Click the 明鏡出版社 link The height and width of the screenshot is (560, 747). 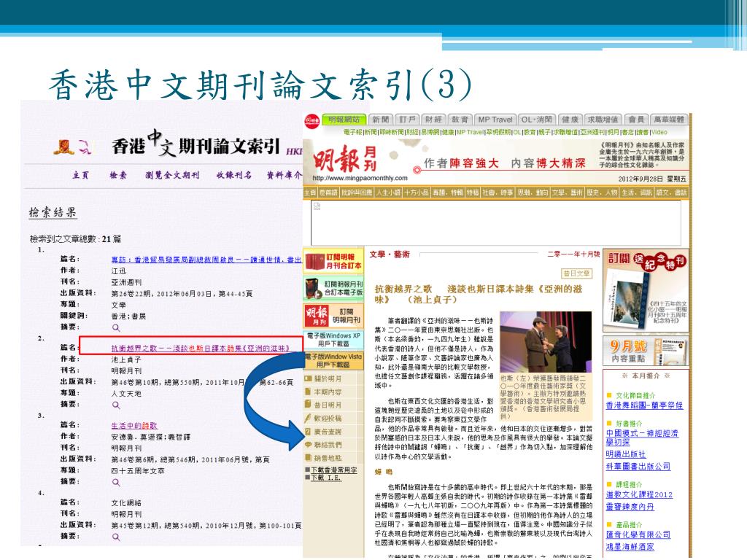click(625, 454)
